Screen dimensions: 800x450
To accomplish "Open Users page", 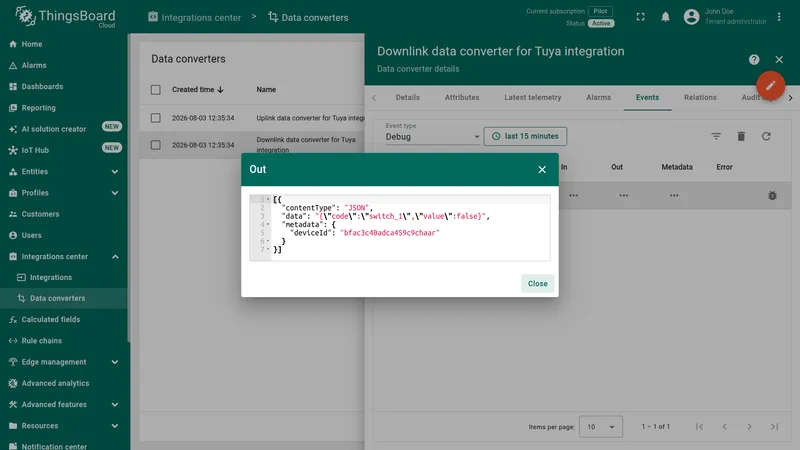I will coord(64,235).
